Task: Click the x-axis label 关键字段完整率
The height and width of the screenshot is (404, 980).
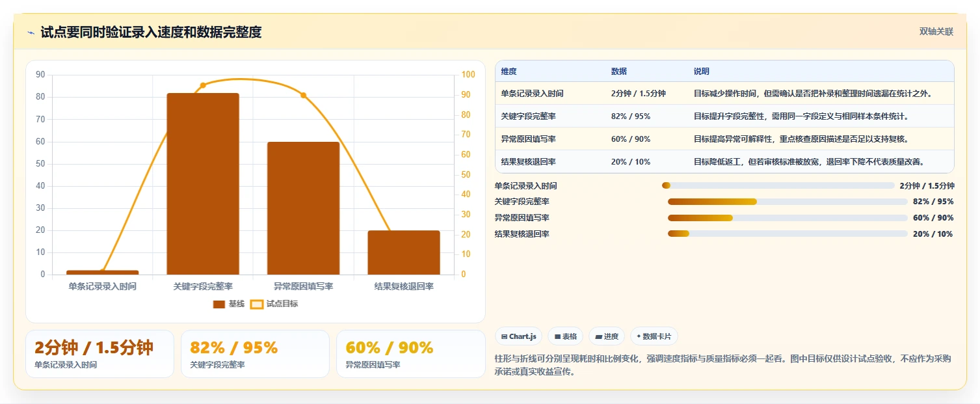Action: click(x=203, y=286)
